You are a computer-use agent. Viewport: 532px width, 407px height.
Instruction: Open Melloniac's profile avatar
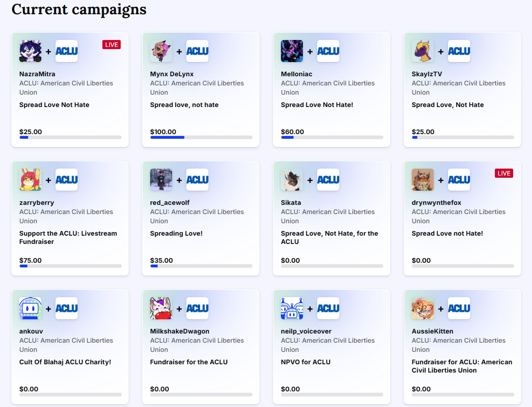292,51
